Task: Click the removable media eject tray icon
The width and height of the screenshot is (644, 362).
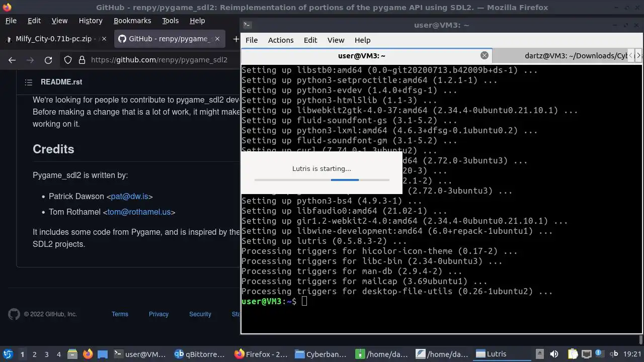Action: 539,354
